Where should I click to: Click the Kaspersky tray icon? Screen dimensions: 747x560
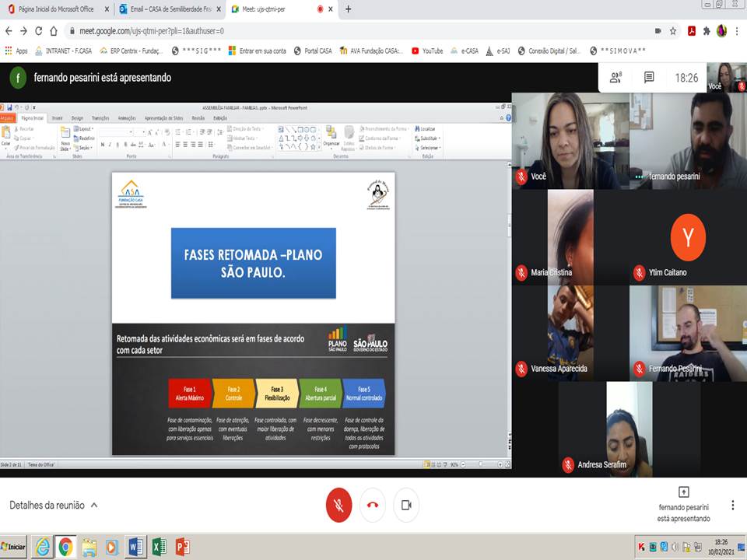(x=641, y=547)
